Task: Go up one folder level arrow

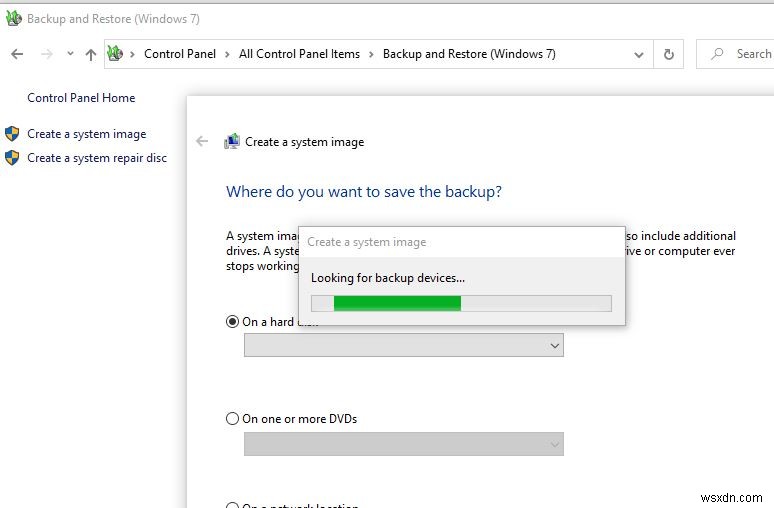Action: pos(90,54)
